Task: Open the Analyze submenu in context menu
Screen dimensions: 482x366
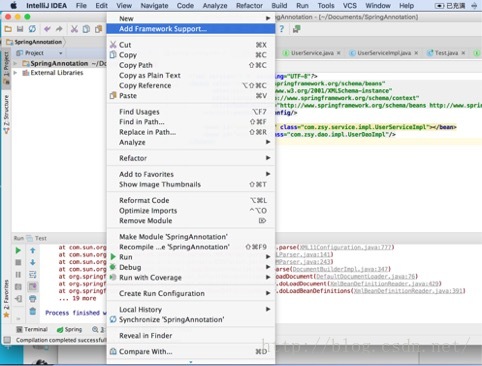Action: point(191,142)
